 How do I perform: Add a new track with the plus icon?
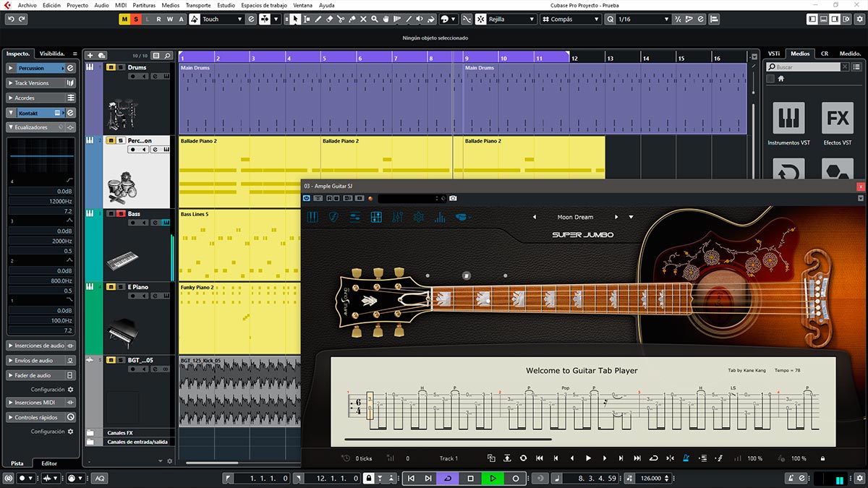[x=90, y=55]
